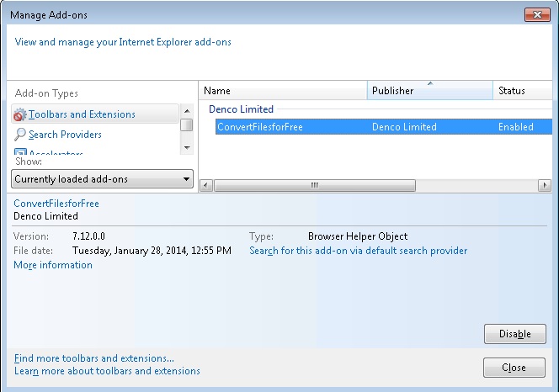Click the add-on types list up arrow

(187, 111)
